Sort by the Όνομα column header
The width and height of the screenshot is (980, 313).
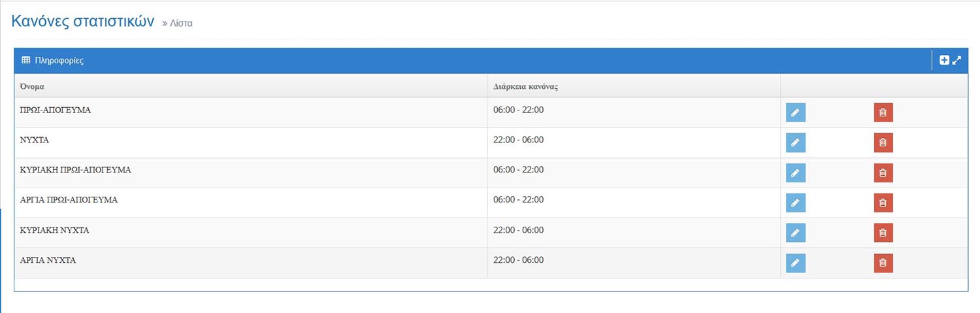pos(32,86)
